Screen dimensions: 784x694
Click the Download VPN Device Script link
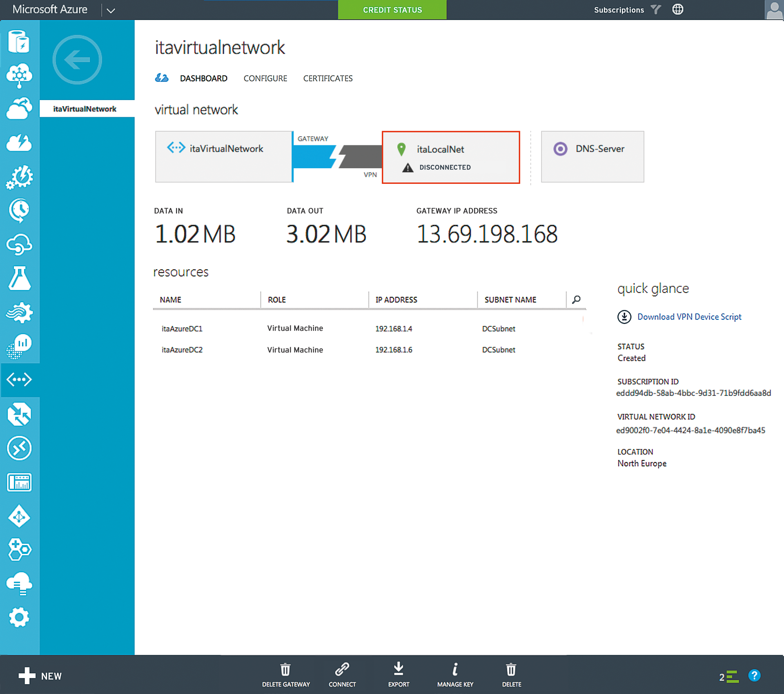click(x=689, y=317)
